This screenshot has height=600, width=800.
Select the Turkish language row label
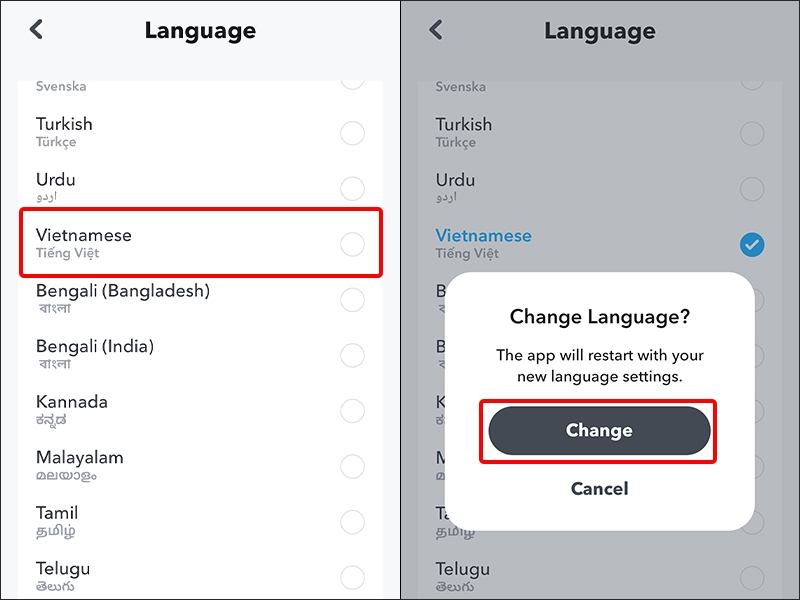coord(64,124)
